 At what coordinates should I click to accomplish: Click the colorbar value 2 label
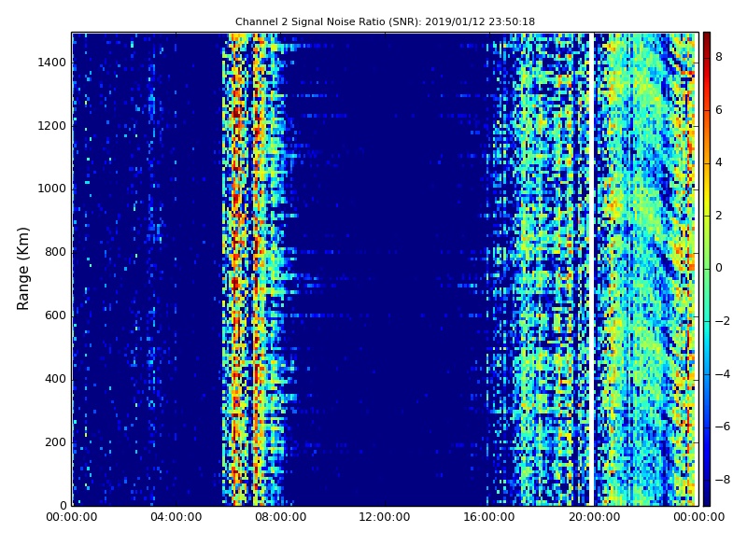(x=719, y=216)
